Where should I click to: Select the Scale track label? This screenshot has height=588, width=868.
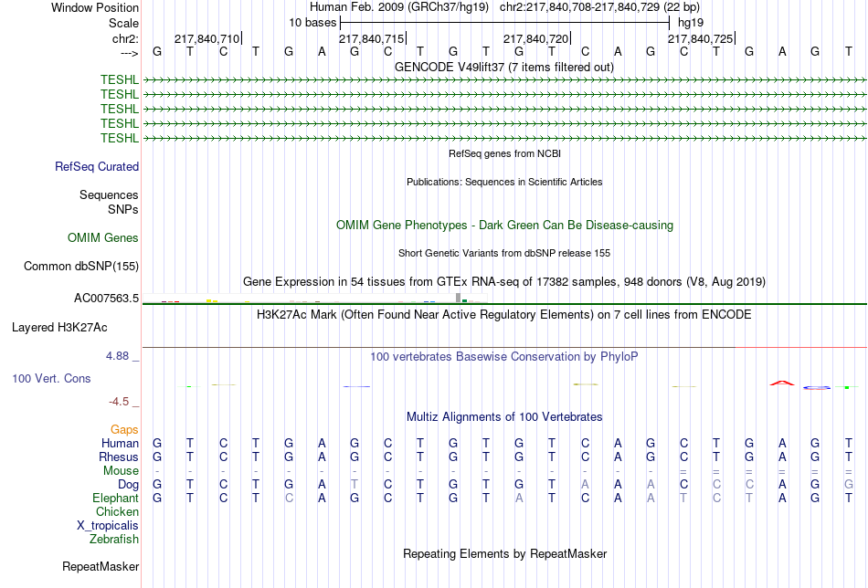tap(123, 23)
